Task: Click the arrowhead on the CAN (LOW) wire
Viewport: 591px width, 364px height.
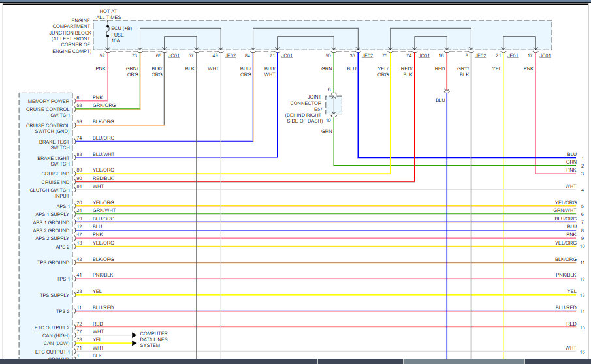Action: 134,343
